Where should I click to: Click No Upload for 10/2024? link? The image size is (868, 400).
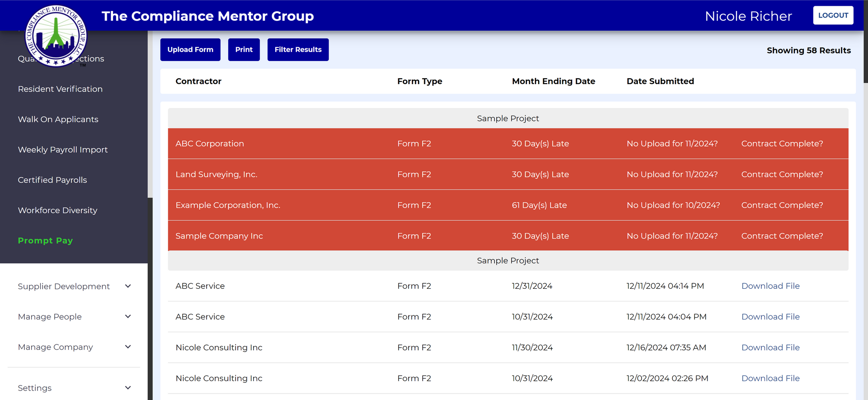point(673,205)
